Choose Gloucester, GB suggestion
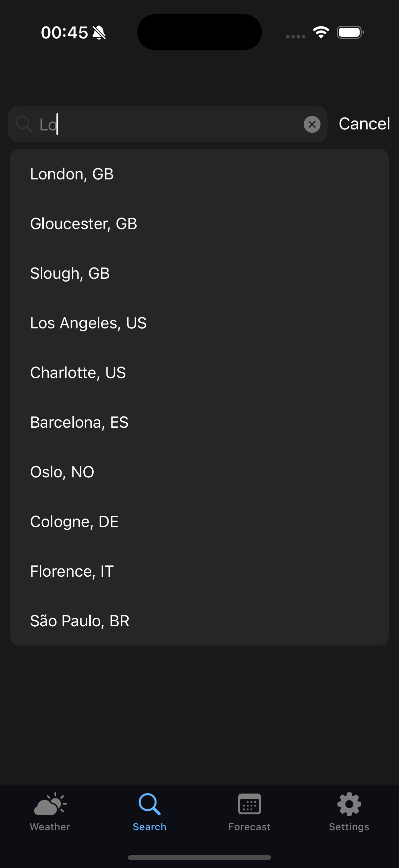The image size is (399, 868). pos(83,224)
